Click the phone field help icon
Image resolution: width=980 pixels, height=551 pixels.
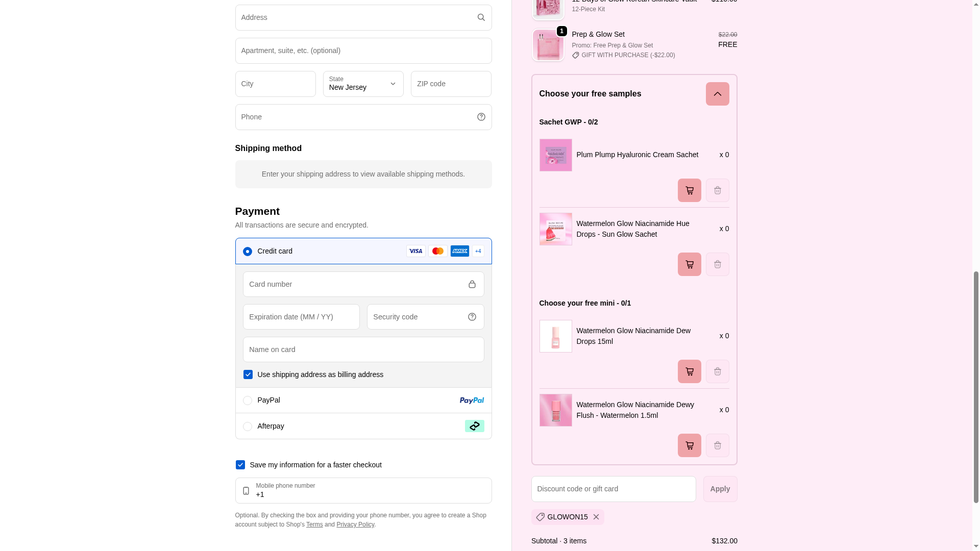click(x=481, y=117)
